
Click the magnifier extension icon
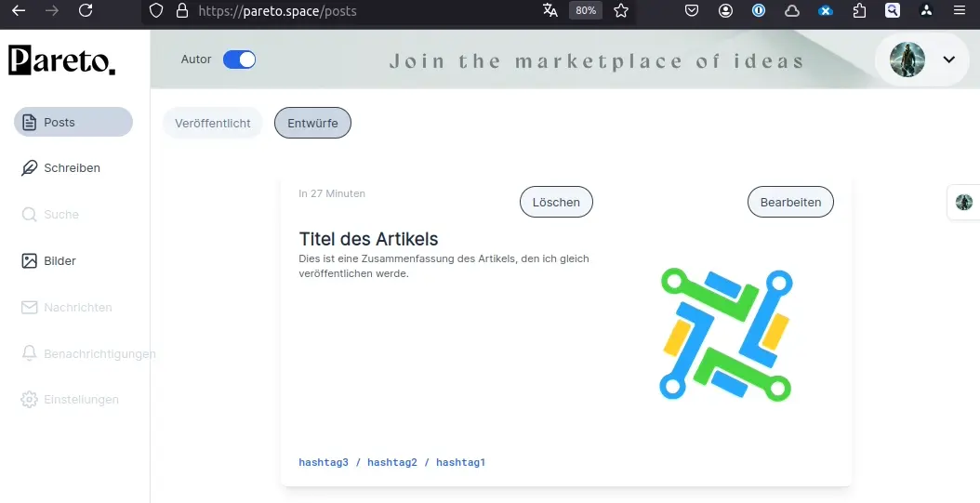tap(893, 10)
